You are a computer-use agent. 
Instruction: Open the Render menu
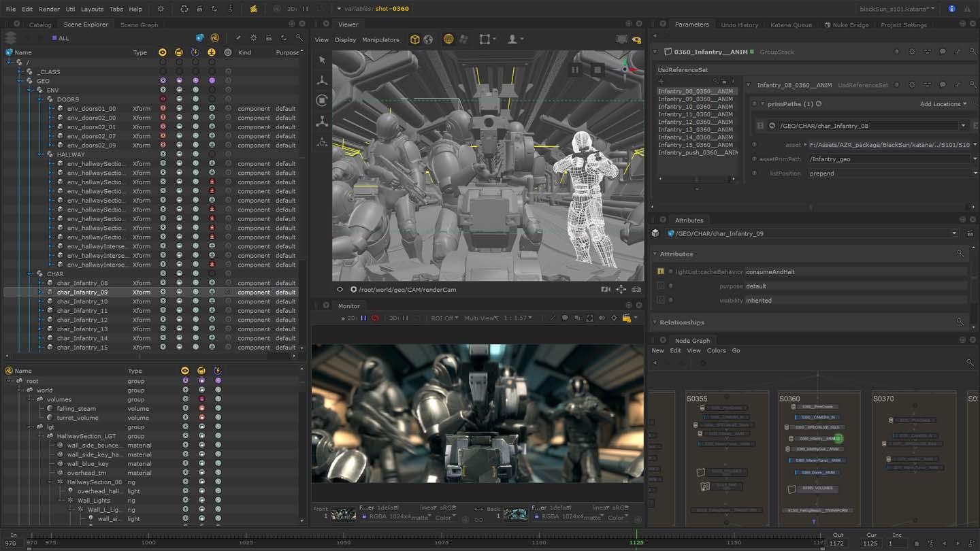tap(49, 9)
